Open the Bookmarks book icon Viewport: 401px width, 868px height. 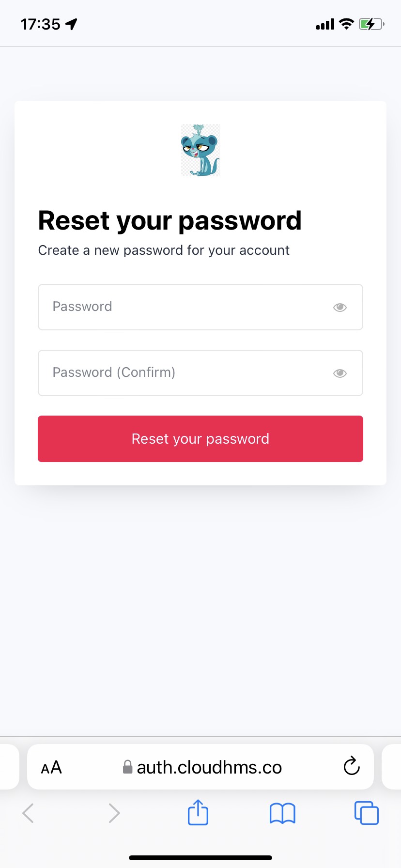tap(282, 813)
